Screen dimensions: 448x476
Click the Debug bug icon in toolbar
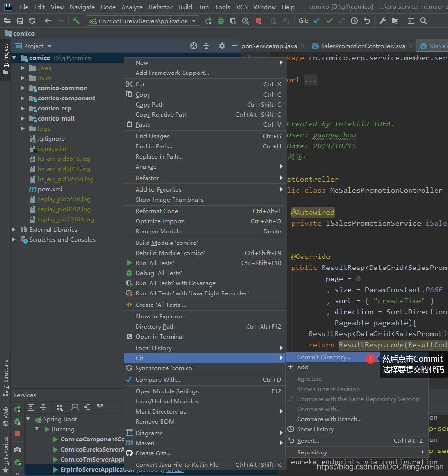click(221, 21)
